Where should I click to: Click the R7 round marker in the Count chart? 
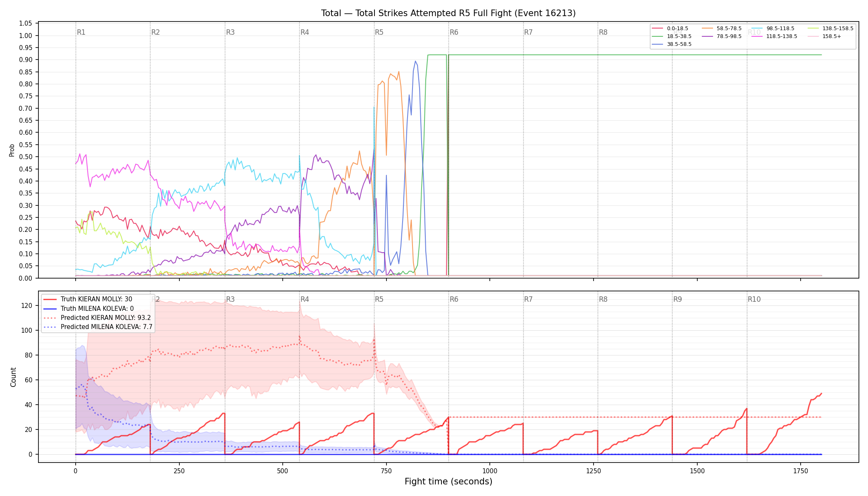coord(528,299)
